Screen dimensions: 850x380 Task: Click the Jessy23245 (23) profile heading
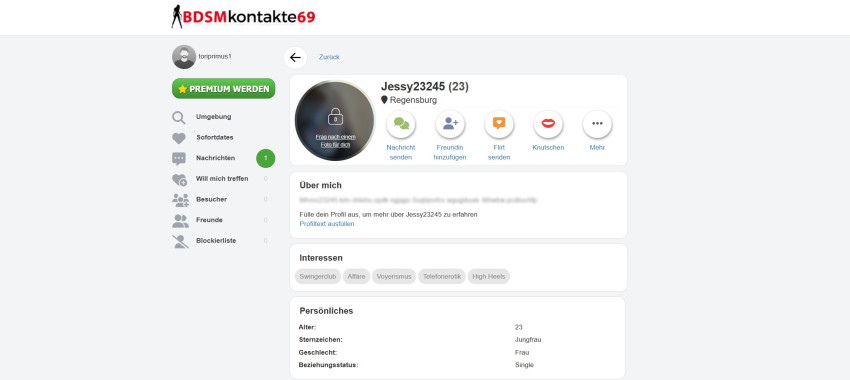pos(424,87)
